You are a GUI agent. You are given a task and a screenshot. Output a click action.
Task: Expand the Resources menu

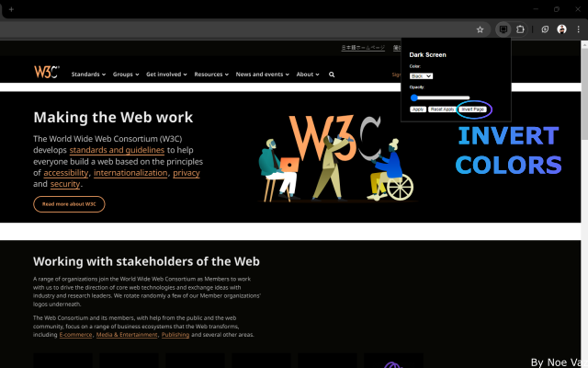(x=211, y=75)
